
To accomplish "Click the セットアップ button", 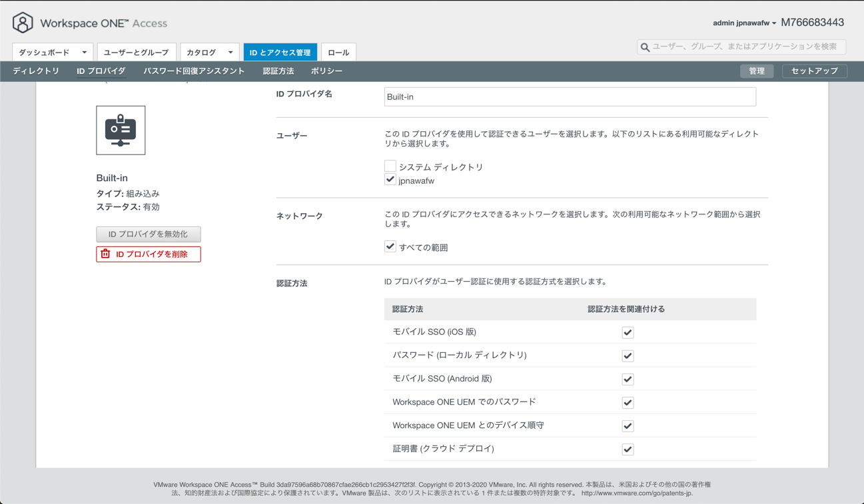I will pyautogui.click(x=814, y=71).
